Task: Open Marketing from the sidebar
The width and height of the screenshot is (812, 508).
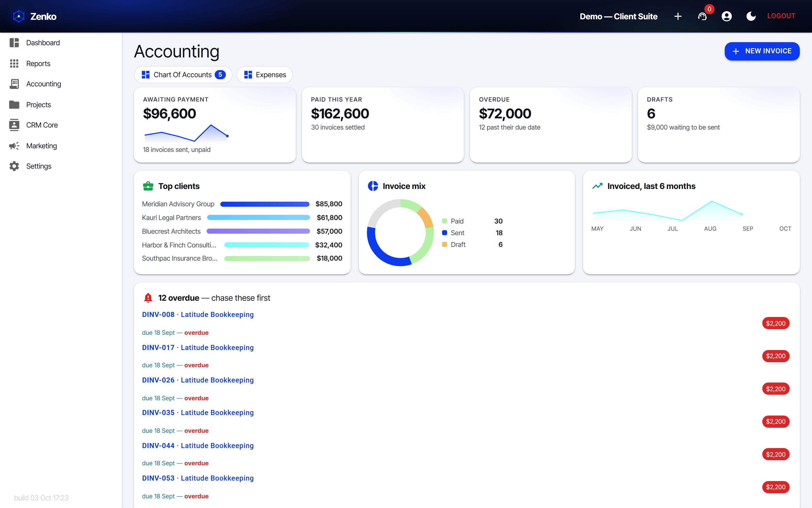Action: coord(61,146)
